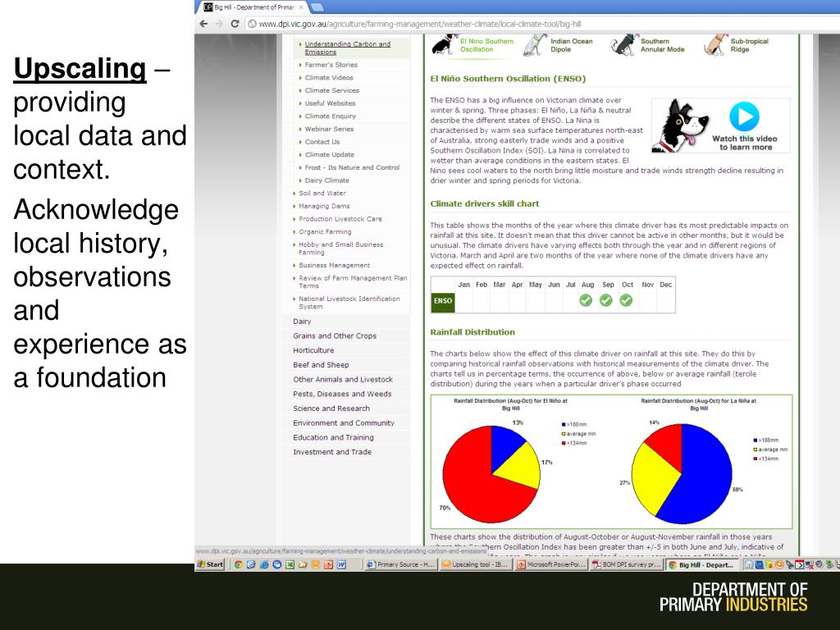Open Investment and Trade menu item
Screen dimensions: 840x630
332,452
